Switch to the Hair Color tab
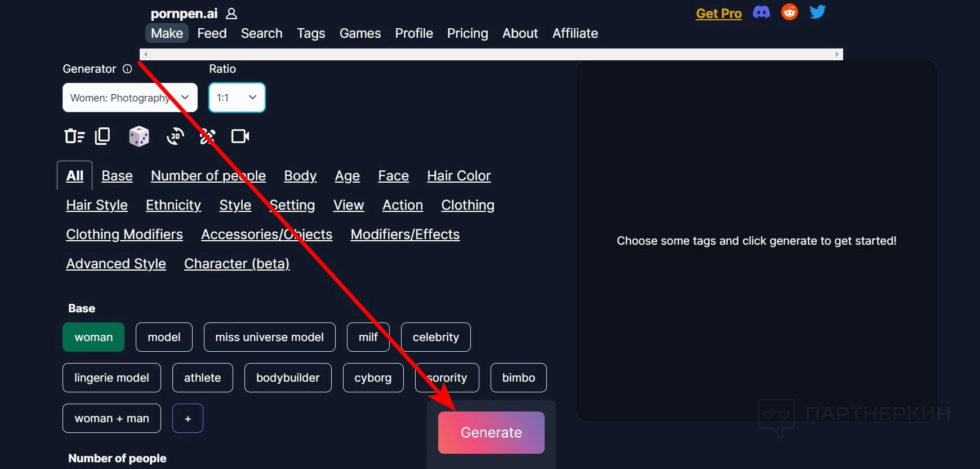The width and height of the screenshot is (980, 469). point(458,176)
